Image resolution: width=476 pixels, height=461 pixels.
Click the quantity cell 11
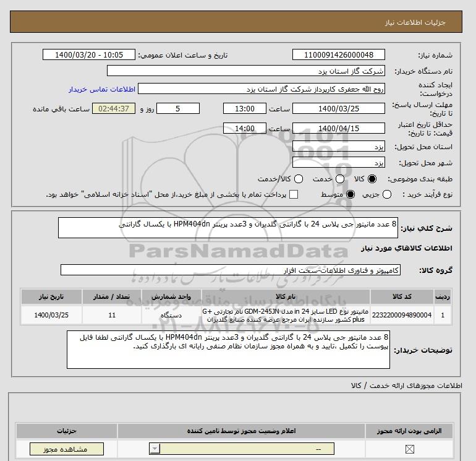click(x=112, y=315)
